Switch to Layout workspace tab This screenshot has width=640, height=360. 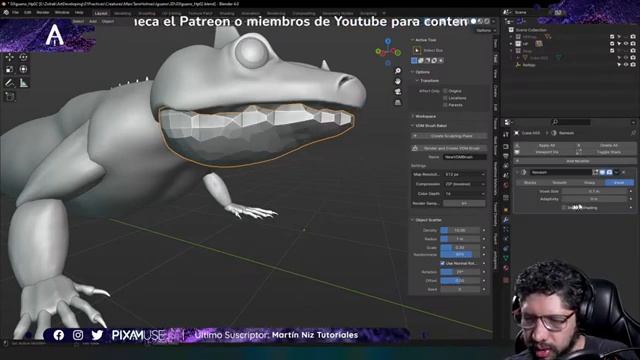point(101,13)
